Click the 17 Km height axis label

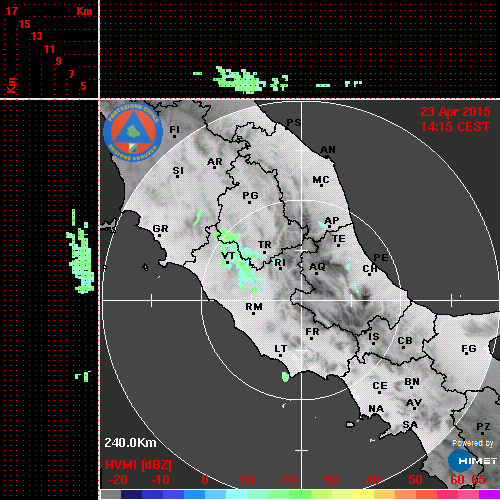pyautogui.click(x=11, y=11)
